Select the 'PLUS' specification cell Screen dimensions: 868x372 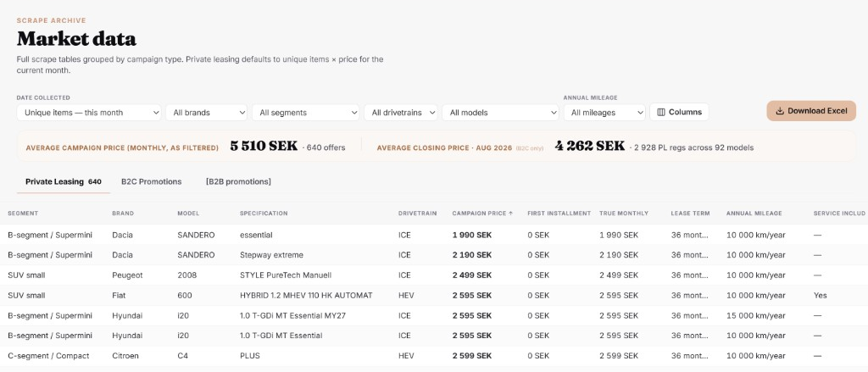pyautogui.click(x=250, y=356)
